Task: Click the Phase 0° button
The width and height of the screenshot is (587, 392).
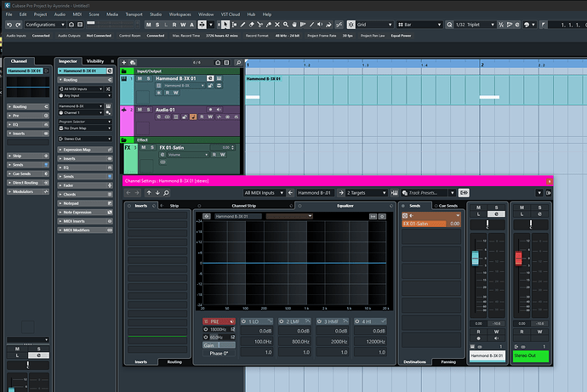Action: click(x=219, y=353)
